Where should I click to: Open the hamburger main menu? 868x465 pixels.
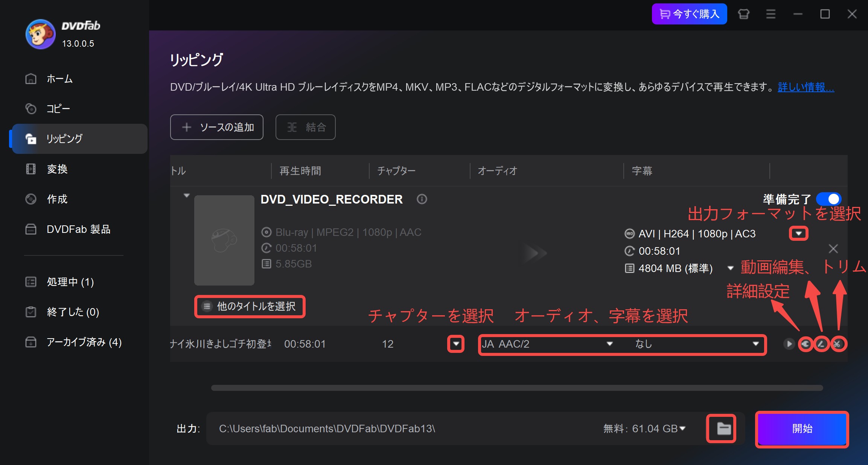click(x=771, y=14)
